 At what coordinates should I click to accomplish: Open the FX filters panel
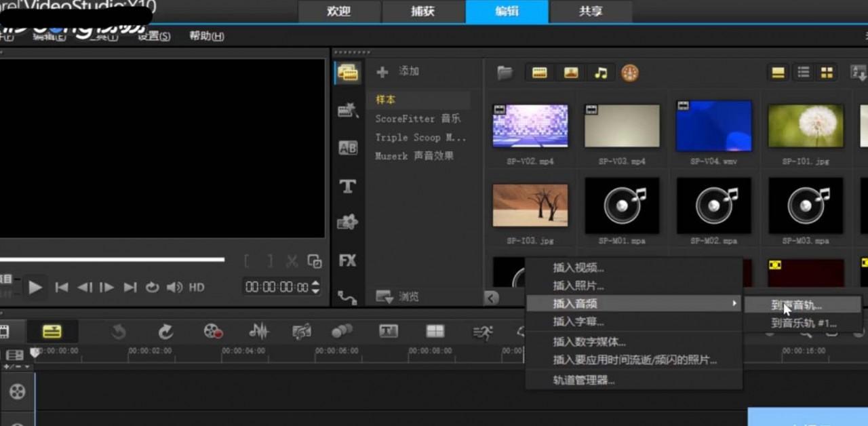point(347,260)
